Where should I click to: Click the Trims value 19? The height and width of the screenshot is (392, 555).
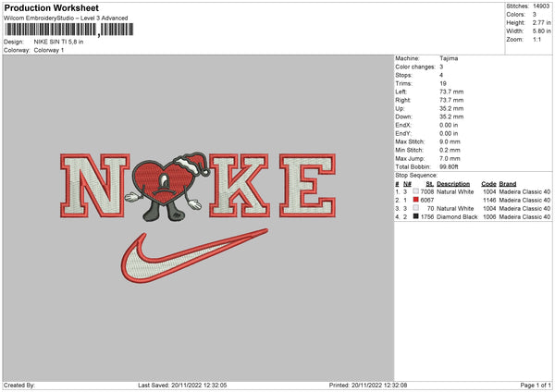pyautogui.click(x=443, y=83)
